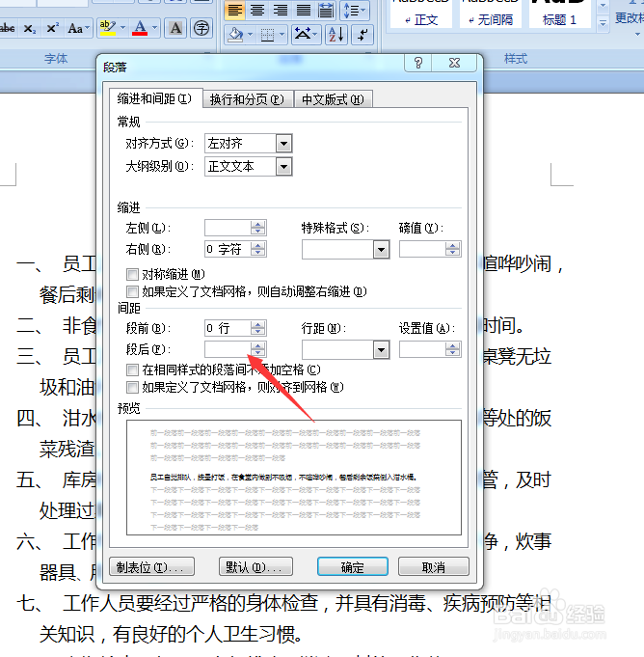This screenshot has width=644, height=657.
Task: Toggle show/hide formatting marks
Action: point(362,35)
